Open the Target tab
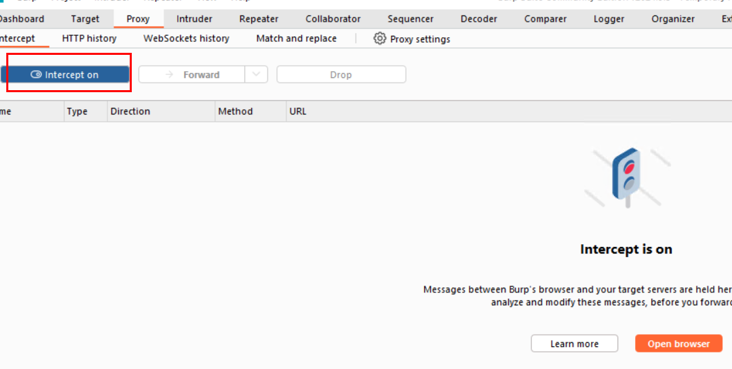The image size is (732, 369). [85, 19]
